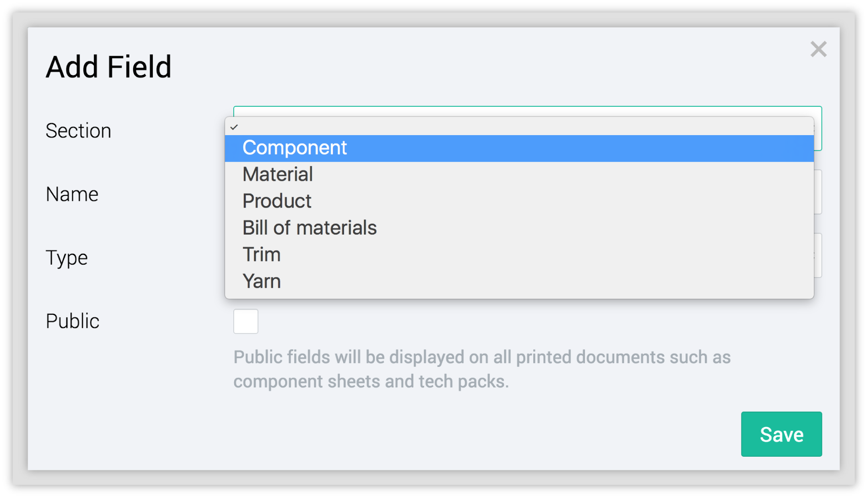The height and width of the screenshot is (498, 868).
Task: Click the Add Field dialog title
Action: click(109, 67)
